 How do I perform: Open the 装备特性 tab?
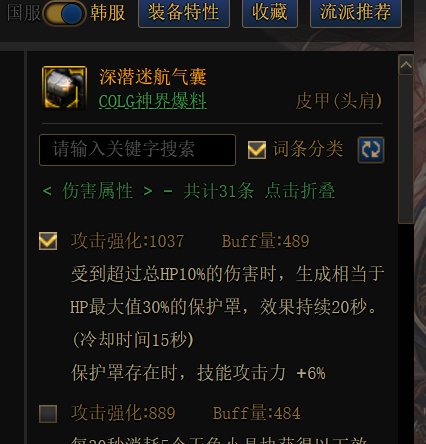click(x=184, y=13)
